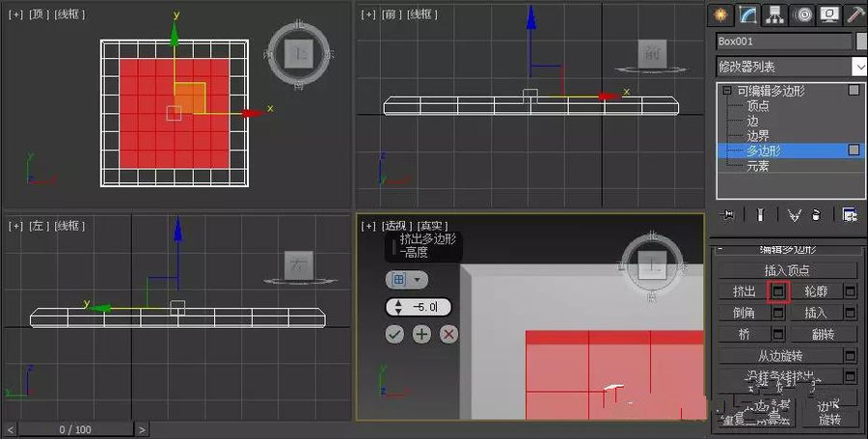Screen dimensions: 868x439
Task: Click the time slider showing 0 / 100
Action: coord(75,429)
